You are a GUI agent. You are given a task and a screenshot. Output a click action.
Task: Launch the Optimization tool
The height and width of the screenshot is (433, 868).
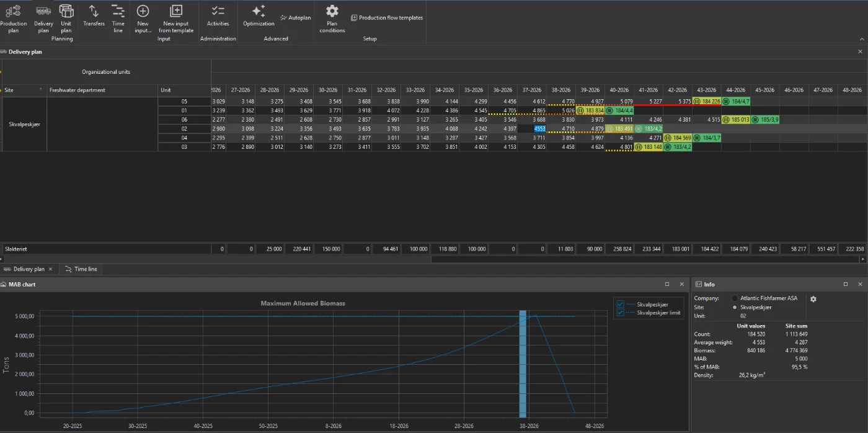(259, 16)
